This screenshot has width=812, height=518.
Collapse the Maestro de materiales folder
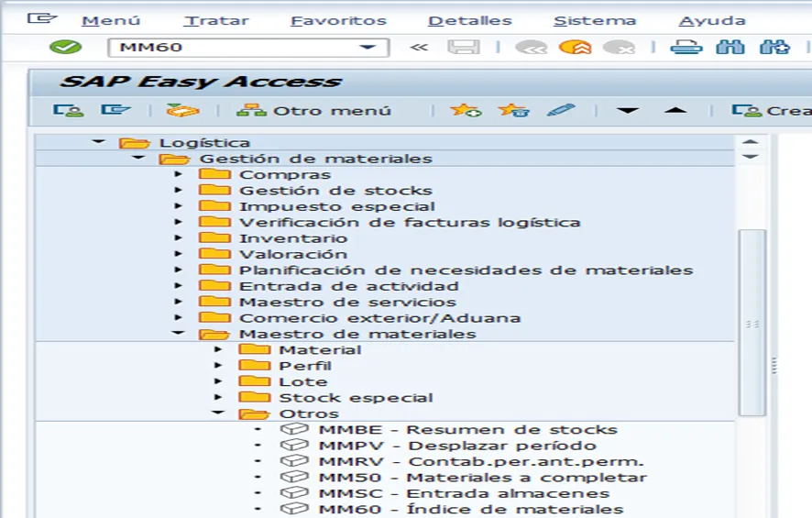[x=178, y=333]
